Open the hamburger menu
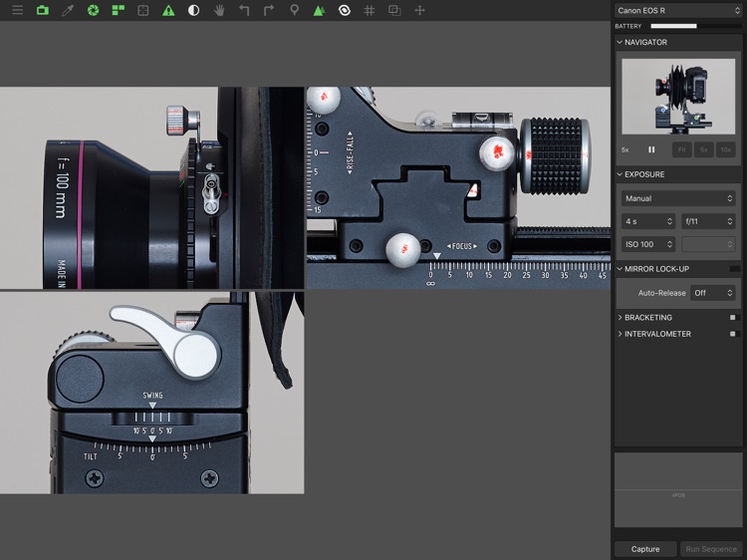 [x=17, y=10]
